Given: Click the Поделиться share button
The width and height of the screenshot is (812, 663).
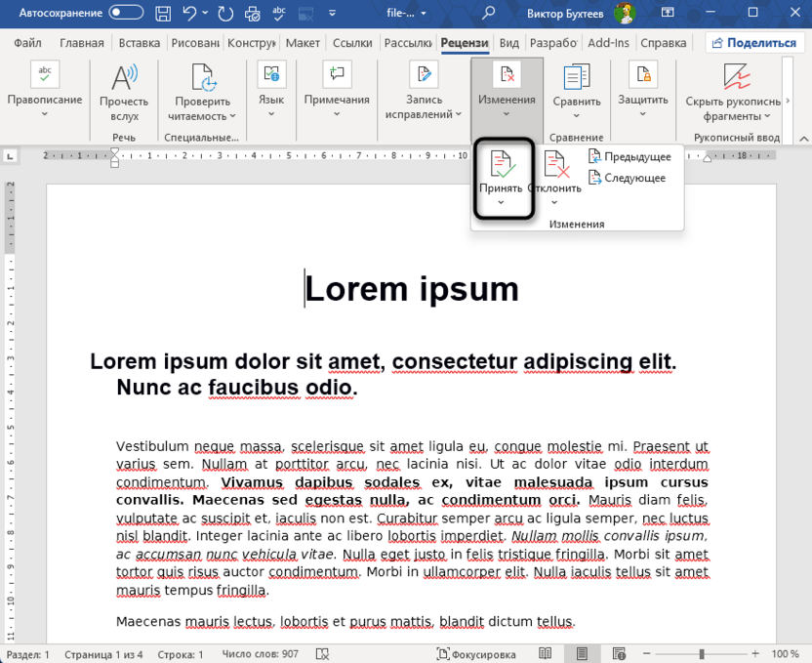Looking at the screenshot, I should point(754,43).
